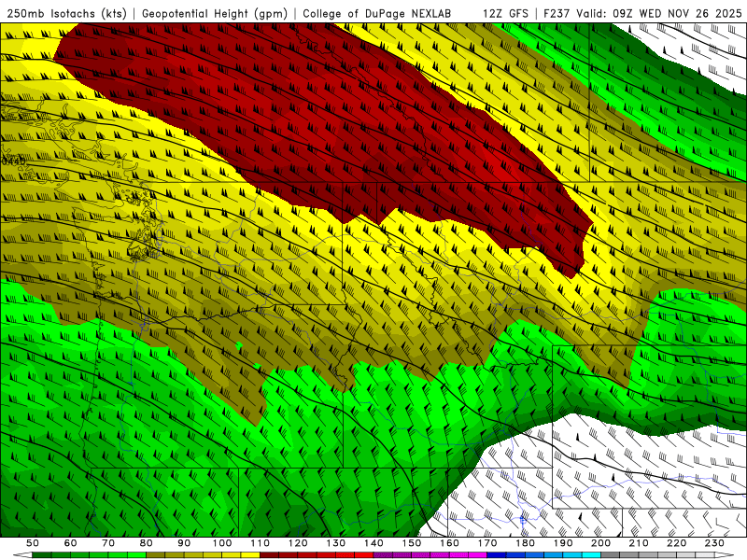Click the '210' colorbar label
The image size is (747, 560).
(639, 543)
